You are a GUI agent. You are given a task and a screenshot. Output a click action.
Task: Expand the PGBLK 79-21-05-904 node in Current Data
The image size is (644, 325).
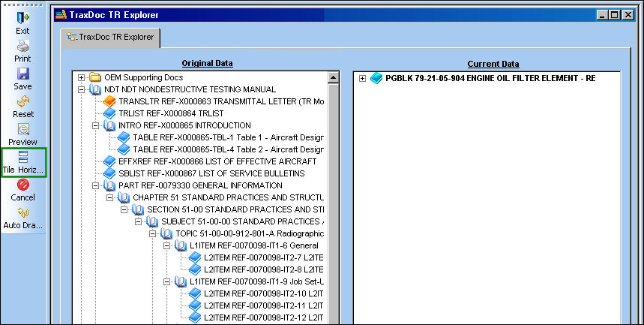coord(362,78)
